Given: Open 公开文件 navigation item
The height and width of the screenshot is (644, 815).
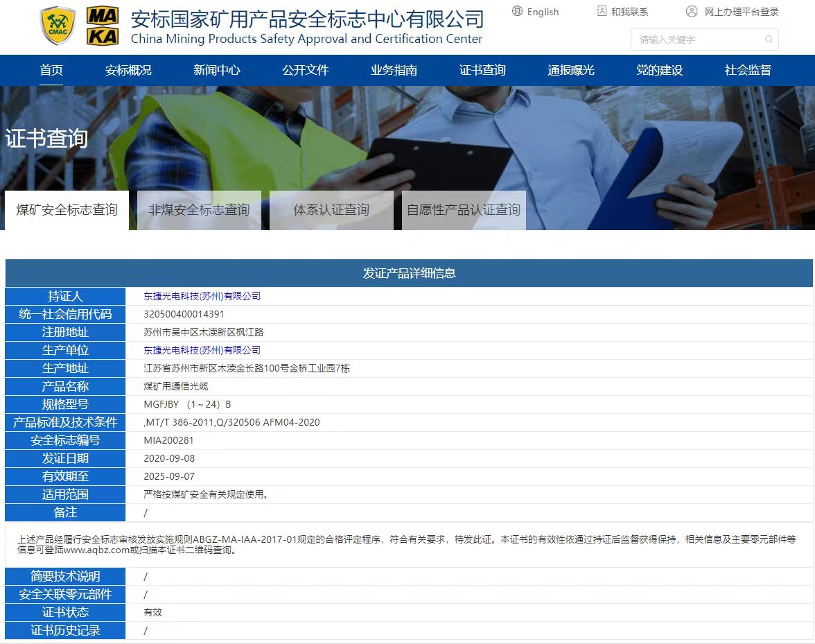Looking at the screenshot, I should tap(306, 70).
